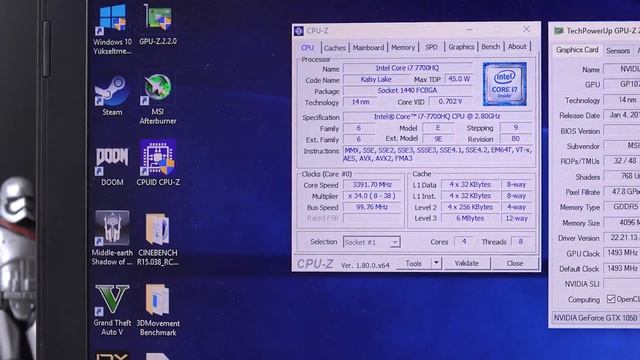Close the CPU-Z window with the X
The image size is (640, 360).
click(x=527, y=29)
